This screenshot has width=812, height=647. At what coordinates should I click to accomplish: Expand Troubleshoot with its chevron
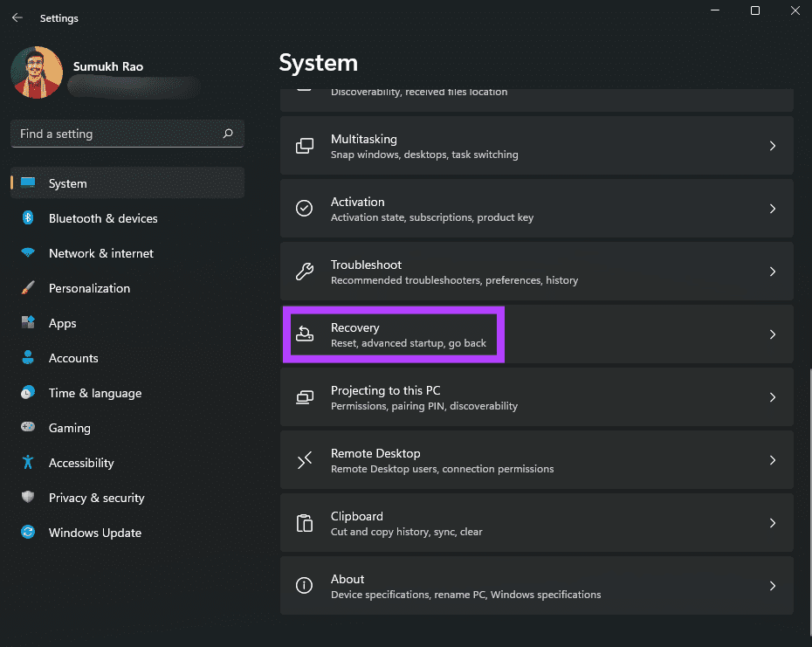click(x=772, y=272)
